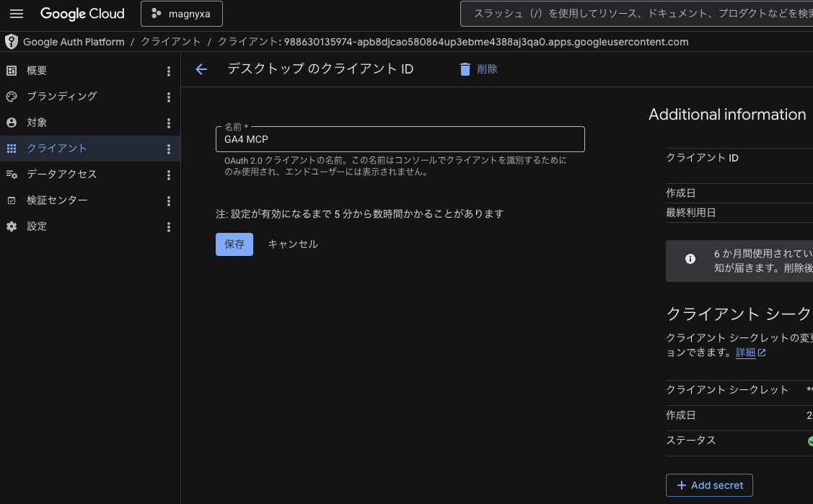The image size is (813, 504).
Task: Select the クライアント grid icon
Action: coord(12,149)
